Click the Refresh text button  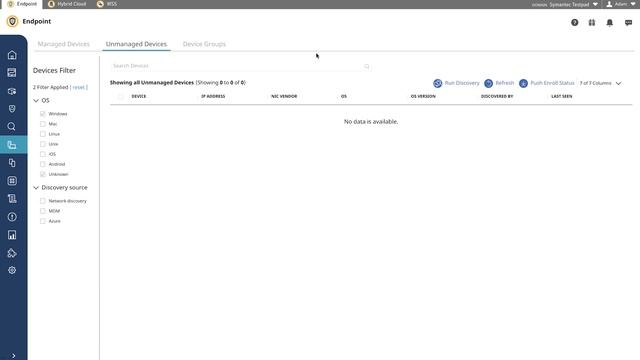coord(504,83)
